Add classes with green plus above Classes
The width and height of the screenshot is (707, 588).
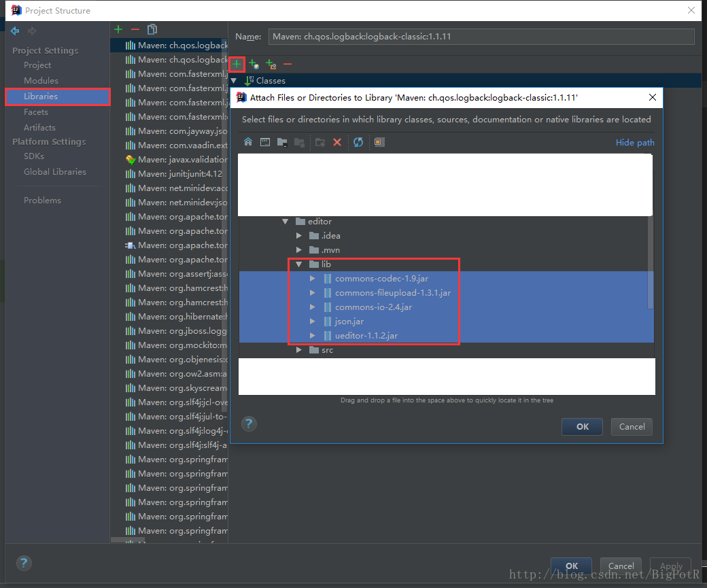237,64
